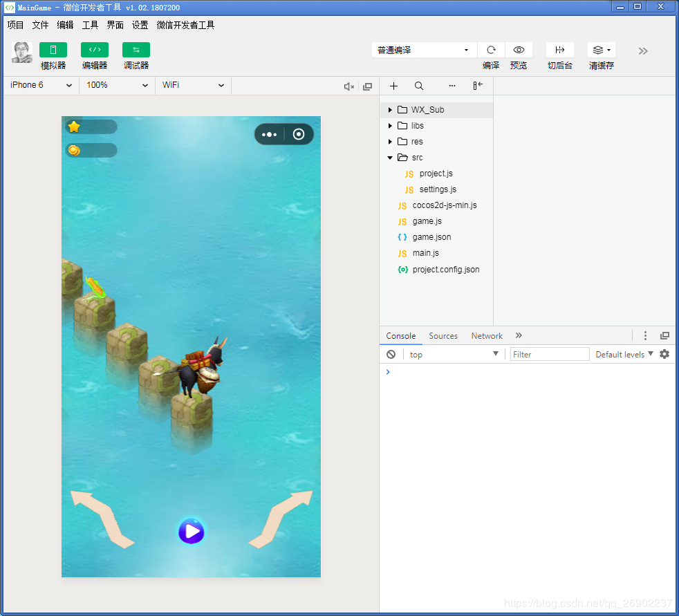
Task: Open the 100% zoom dropdown
Action: pyautogui.click(x=117, y=85)
